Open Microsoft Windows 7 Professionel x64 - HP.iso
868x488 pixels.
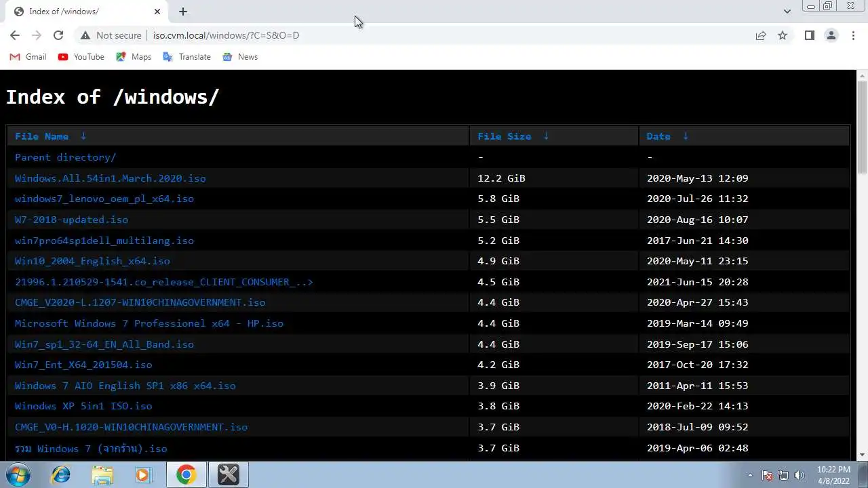pyautogui.click(x=149, y=323)
